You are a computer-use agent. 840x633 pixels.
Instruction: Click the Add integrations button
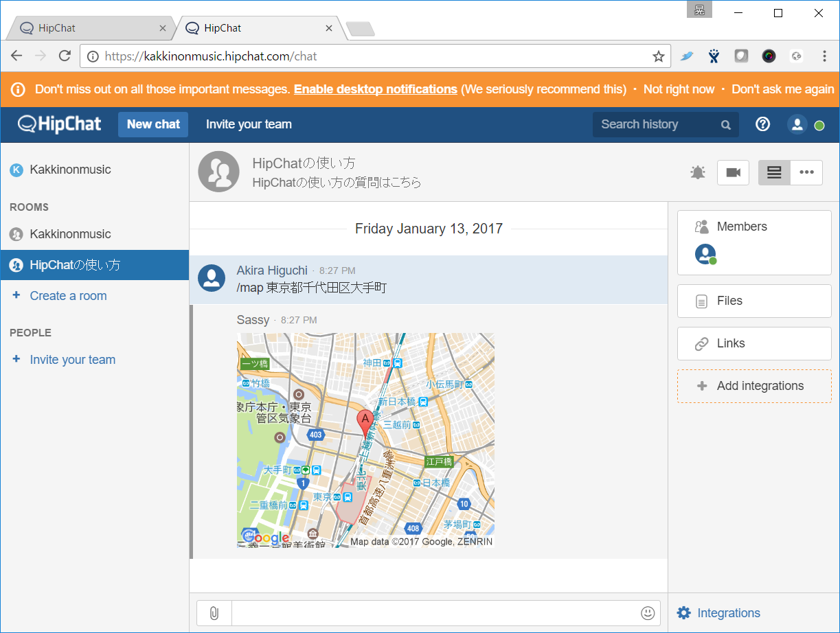pos(754,386)
